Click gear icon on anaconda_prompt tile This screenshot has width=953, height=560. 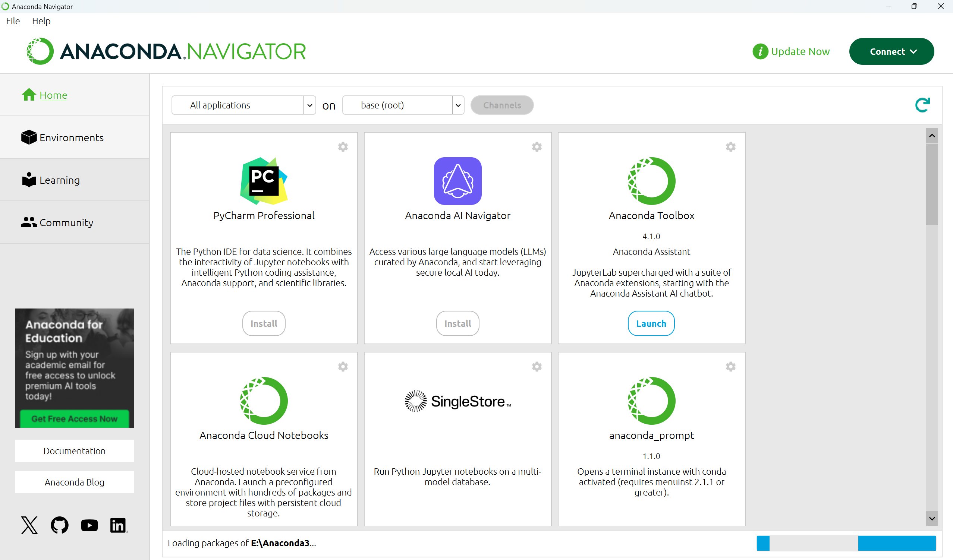tap(730, 367)
